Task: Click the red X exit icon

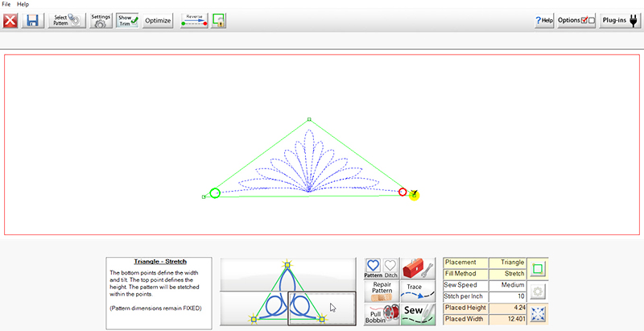Action: [10, 21]
